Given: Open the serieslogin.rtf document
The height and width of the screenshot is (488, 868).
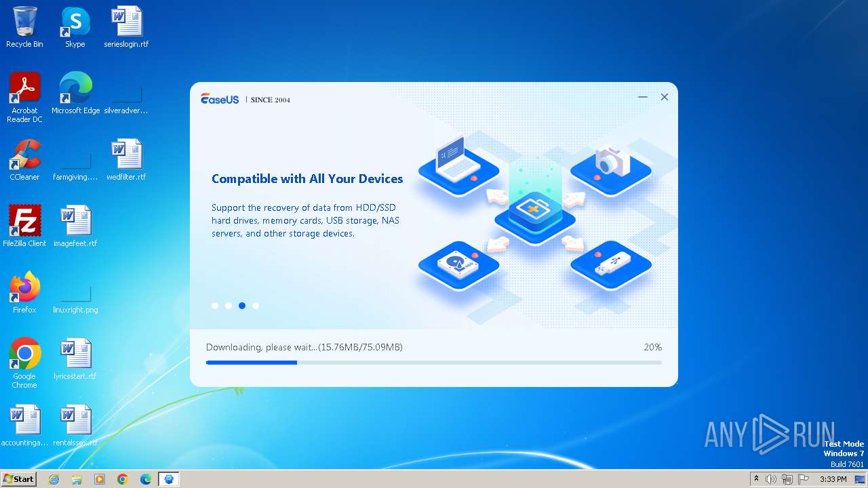Looking at the screenshot, I should coord(126,27).
